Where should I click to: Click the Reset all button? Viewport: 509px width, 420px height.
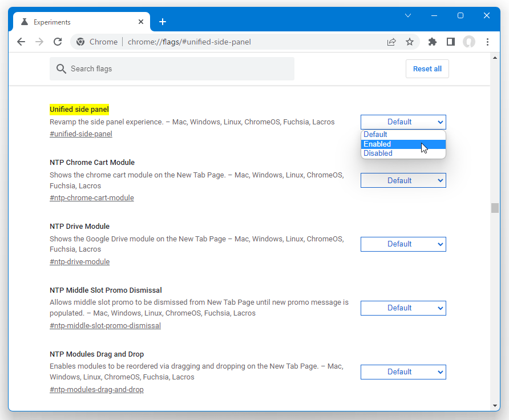coord(427,69)
